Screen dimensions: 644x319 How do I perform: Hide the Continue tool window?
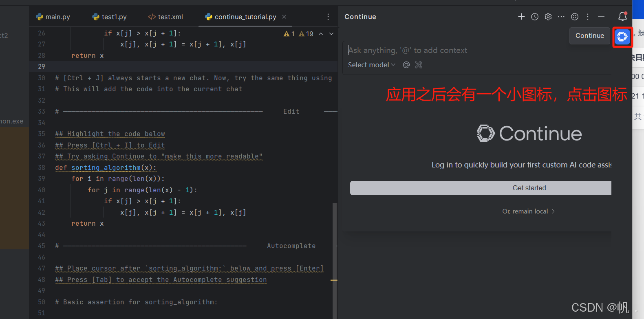click(601, 17)
